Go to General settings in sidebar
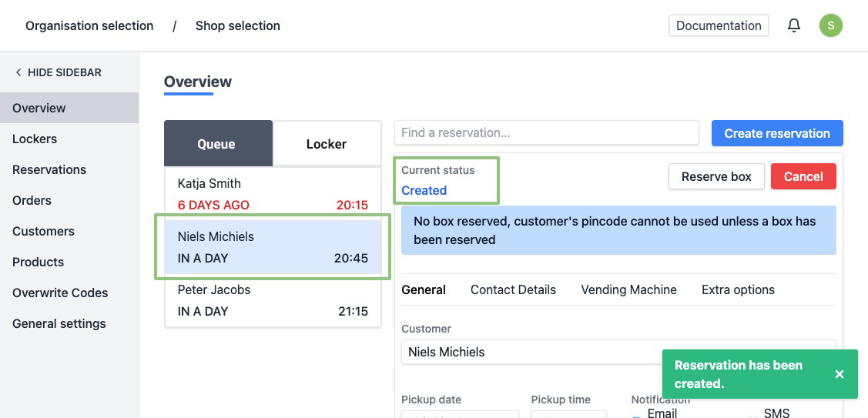The height and width of the screenshot is (418, 868). pyautogui.click(x=59, y=323)
